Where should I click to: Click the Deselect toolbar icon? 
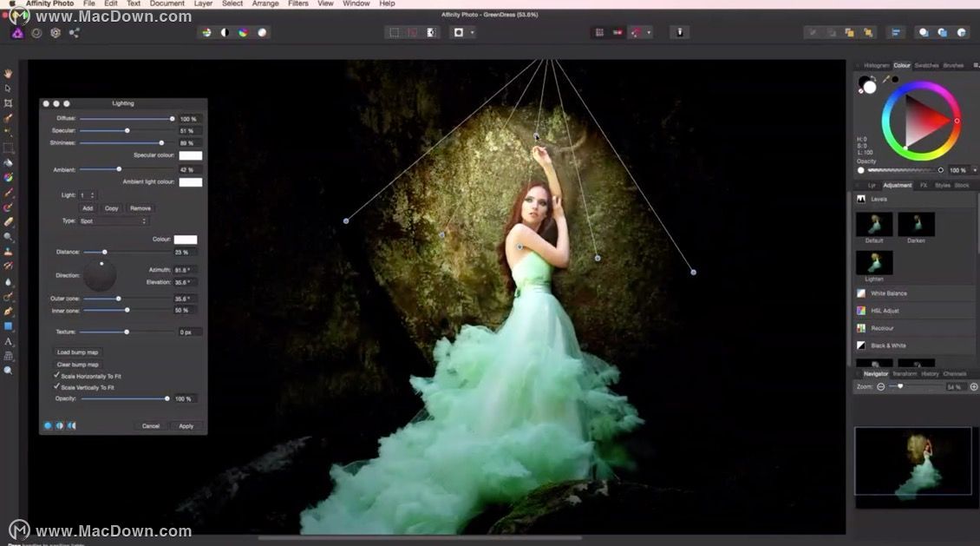413,32
